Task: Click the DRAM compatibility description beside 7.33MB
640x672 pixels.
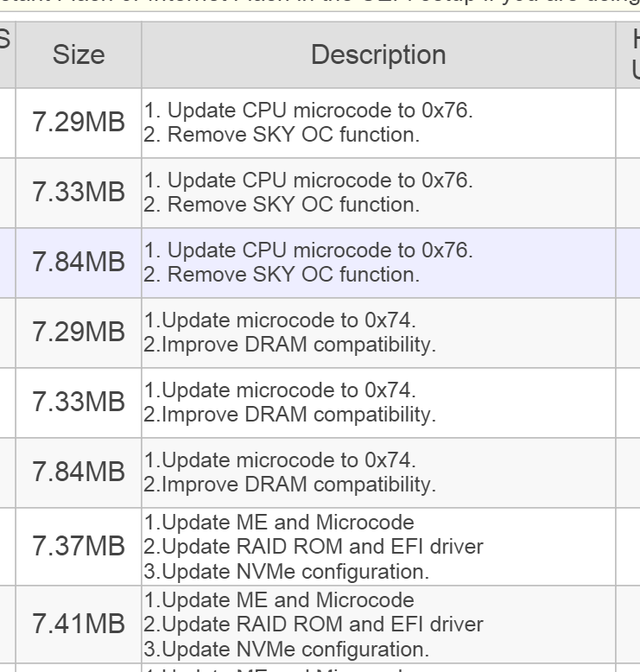Action: tap(290, 404)
